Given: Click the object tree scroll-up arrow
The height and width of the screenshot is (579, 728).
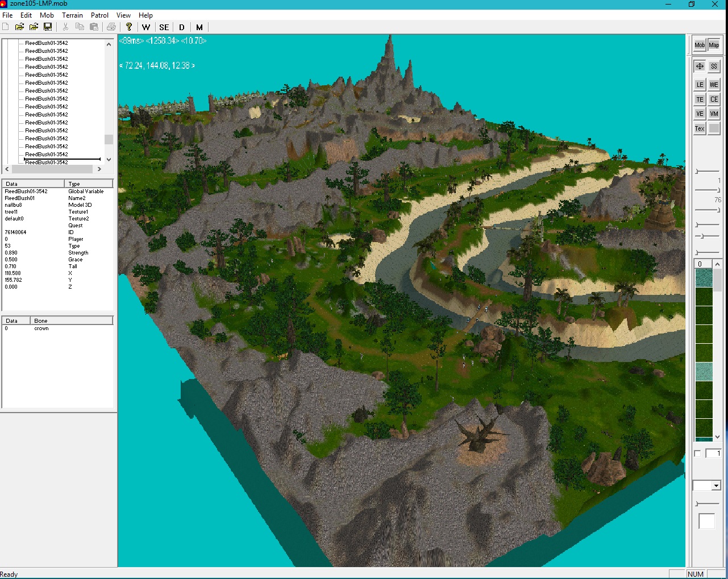Looking at the screenshot, I should click(109, 44).
